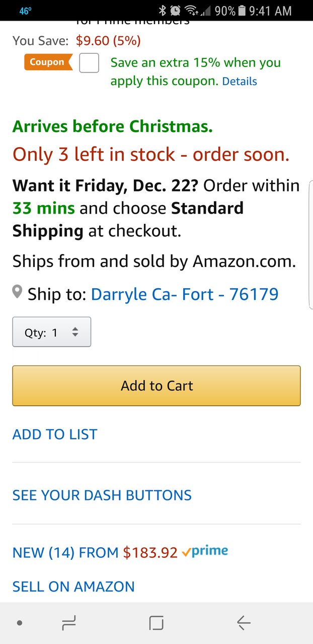
Task: Tap the orange Coupon badge
Action: tap(48, 62)
